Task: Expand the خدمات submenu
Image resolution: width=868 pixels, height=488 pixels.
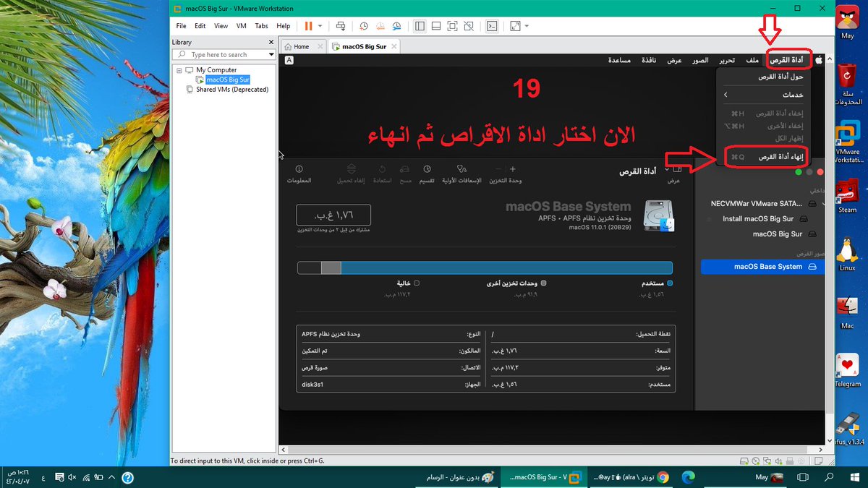Action: click(763, 95)
